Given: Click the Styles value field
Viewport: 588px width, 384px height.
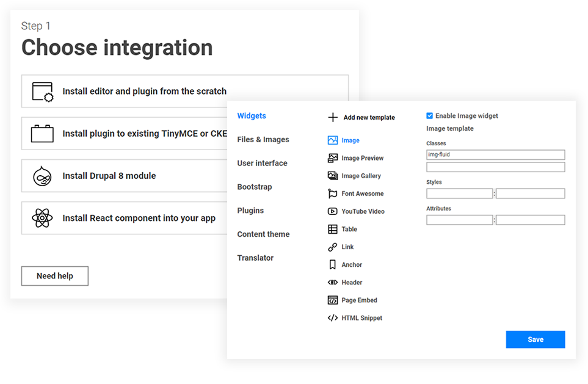Looking at the screenshot, I should pyautogui.click(x=530, y=194).
